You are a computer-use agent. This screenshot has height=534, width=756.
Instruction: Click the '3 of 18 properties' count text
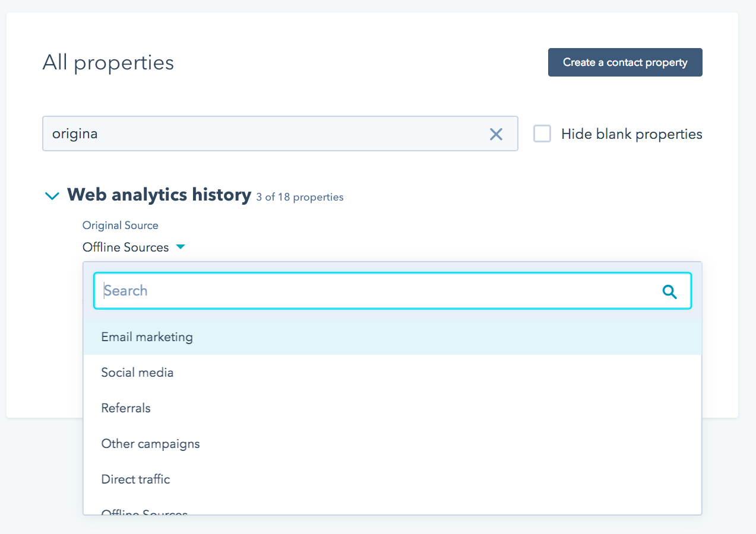(x=299, y=197)
